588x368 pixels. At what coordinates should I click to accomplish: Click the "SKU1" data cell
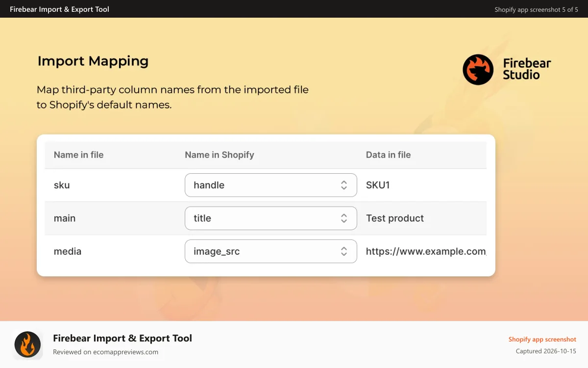[378, 185]
